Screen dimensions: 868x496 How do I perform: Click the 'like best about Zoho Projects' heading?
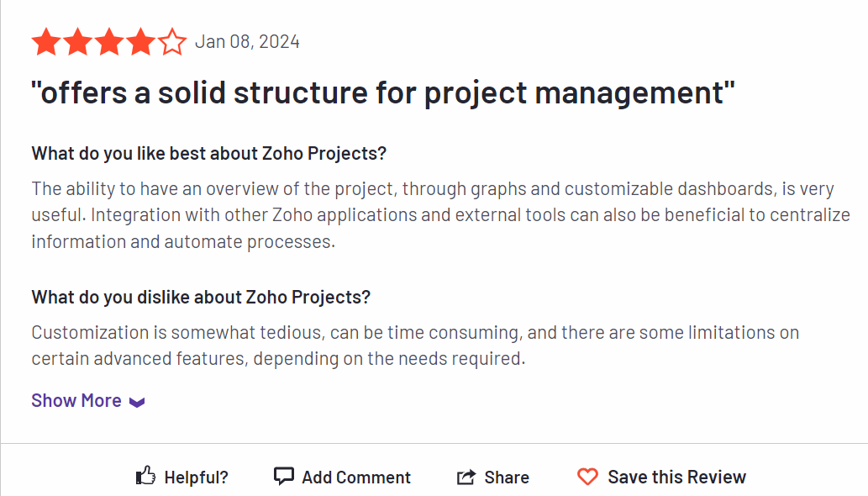click(x=208, y=153)
